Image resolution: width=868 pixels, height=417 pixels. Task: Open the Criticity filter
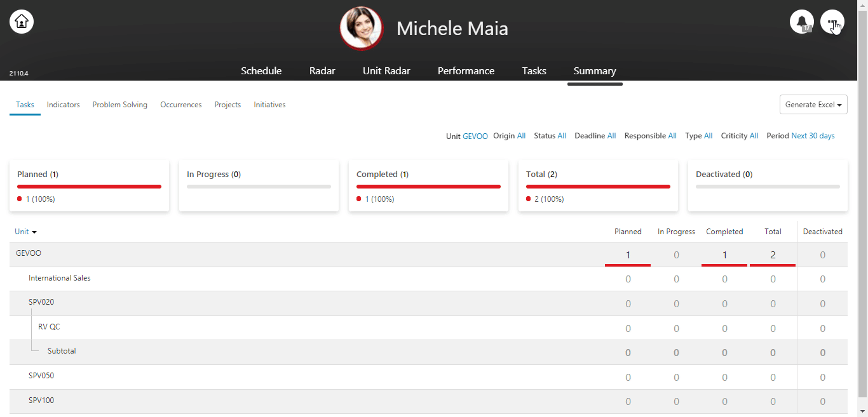pos(754,136)
